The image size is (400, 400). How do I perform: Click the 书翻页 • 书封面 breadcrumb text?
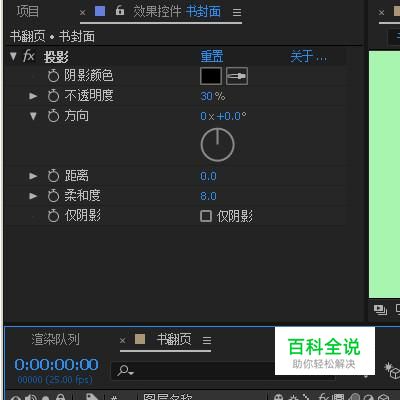coord(52,36)
